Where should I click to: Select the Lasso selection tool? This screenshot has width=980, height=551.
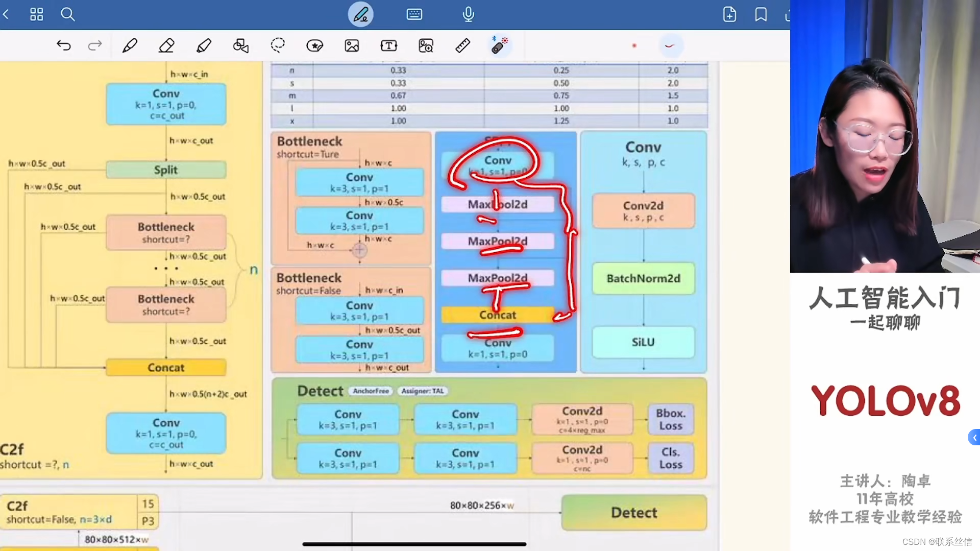coord(278,45)
